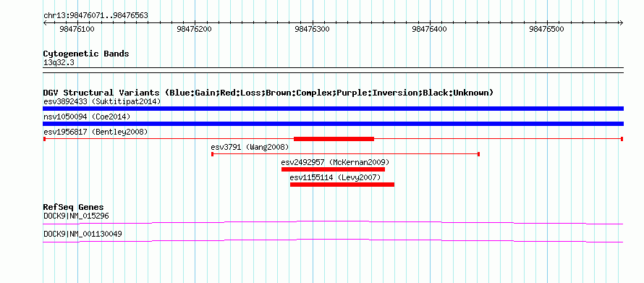Click the 13q32.3 cytogenetic band bar
The height and width of the screenshot is (283, 644).
click(333, 70)
